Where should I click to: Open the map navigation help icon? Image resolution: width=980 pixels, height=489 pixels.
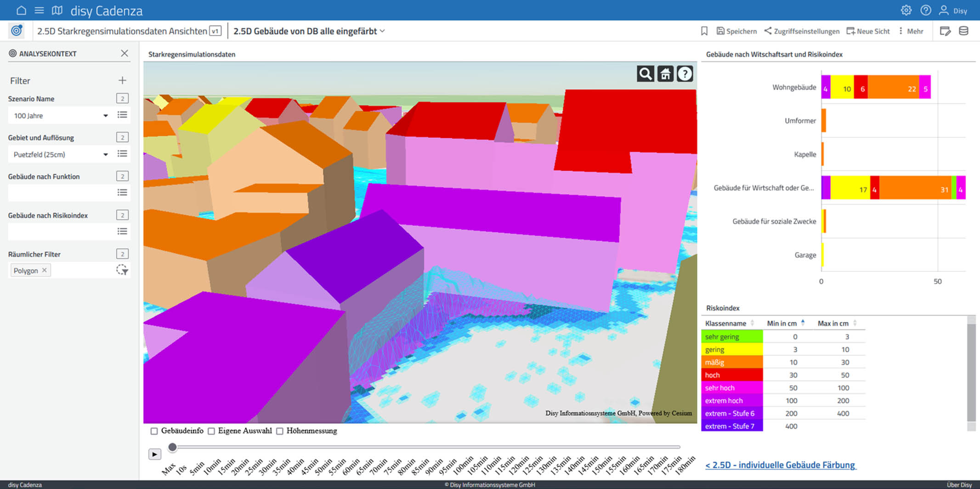[685, 74]
